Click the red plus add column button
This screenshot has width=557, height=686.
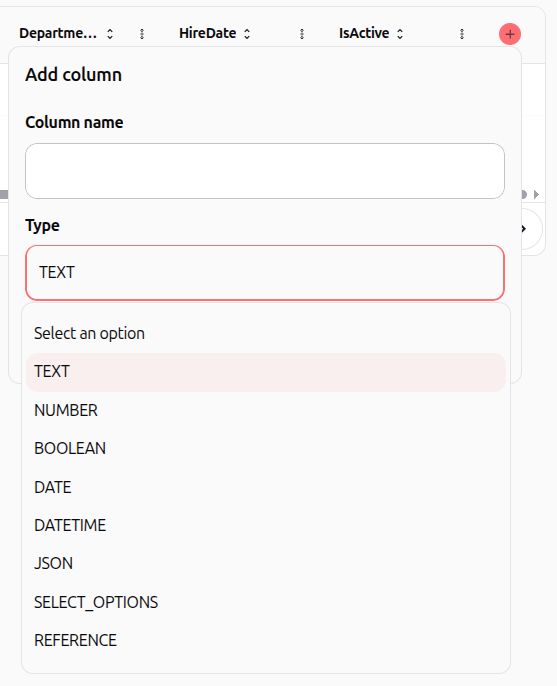click(x=510, y=34)
